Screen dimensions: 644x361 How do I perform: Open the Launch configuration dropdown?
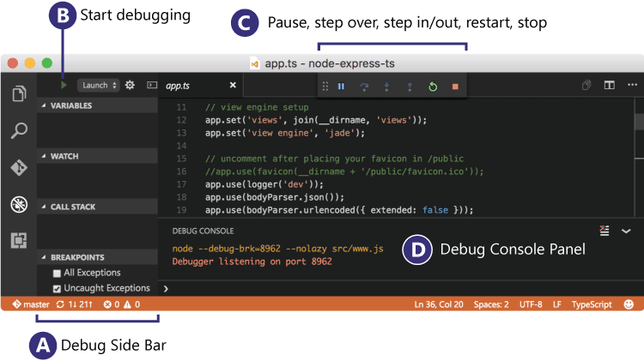[95, 85]
